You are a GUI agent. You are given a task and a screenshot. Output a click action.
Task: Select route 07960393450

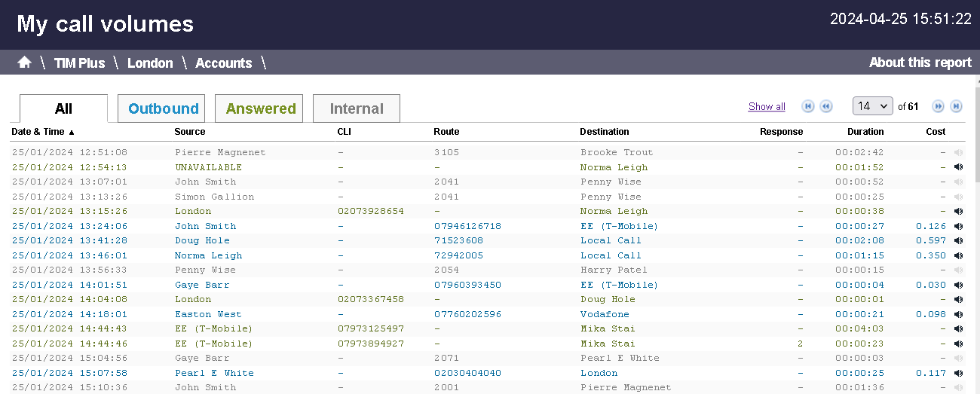[467, 285]
